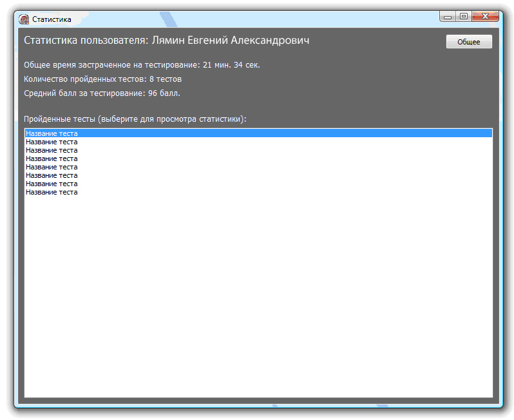Click the Средний балл 96 балл. line

pos(102,93)
